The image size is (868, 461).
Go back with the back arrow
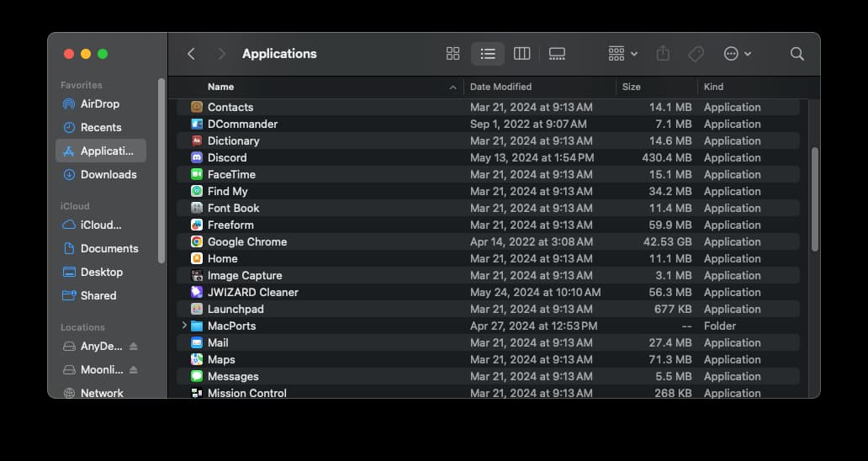pyautogui.click(x=191, y=54)
